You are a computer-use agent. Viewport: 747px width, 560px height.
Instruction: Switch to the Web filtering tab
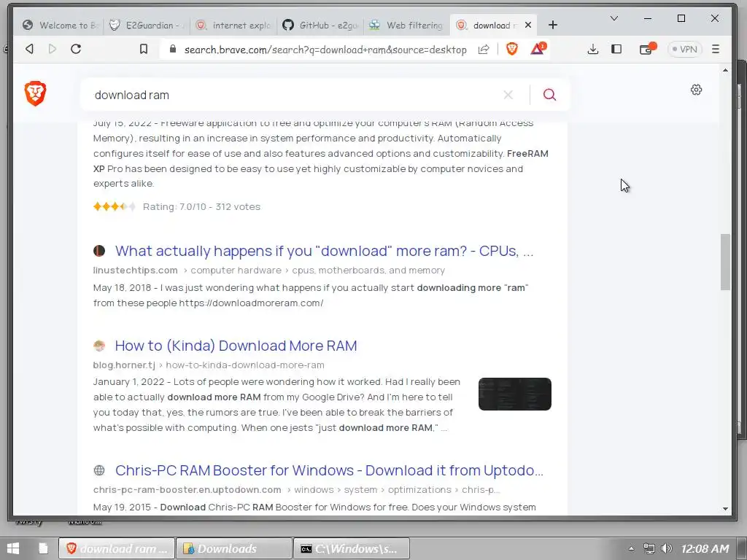coord(406,26)
